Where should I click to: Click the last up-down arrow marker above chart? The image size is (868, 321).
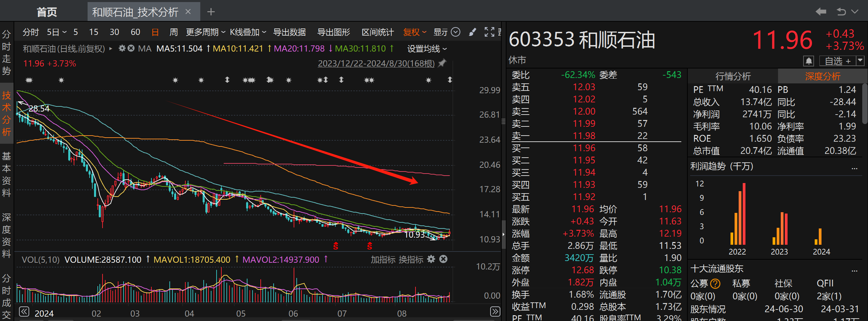point(450,80)
